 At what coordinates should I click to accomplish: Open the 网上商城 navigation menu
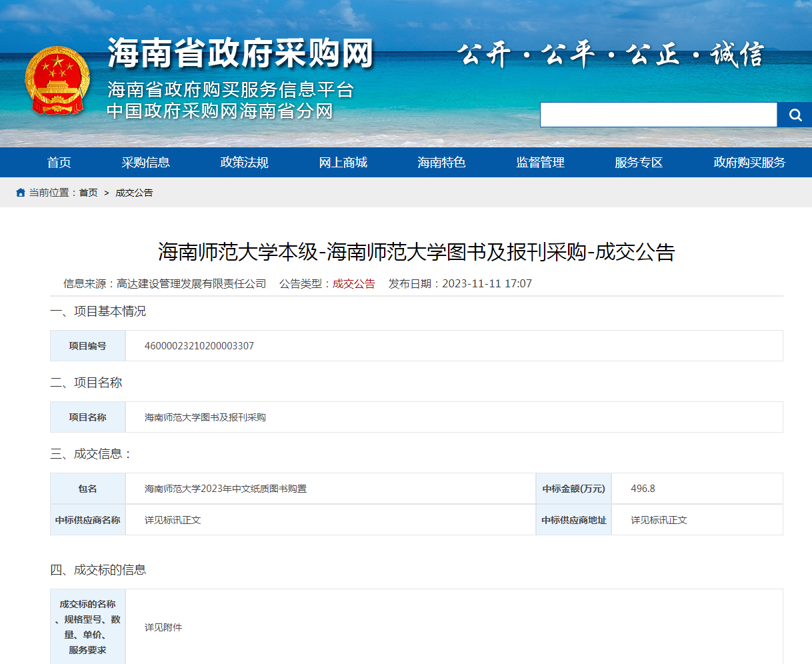343,163
